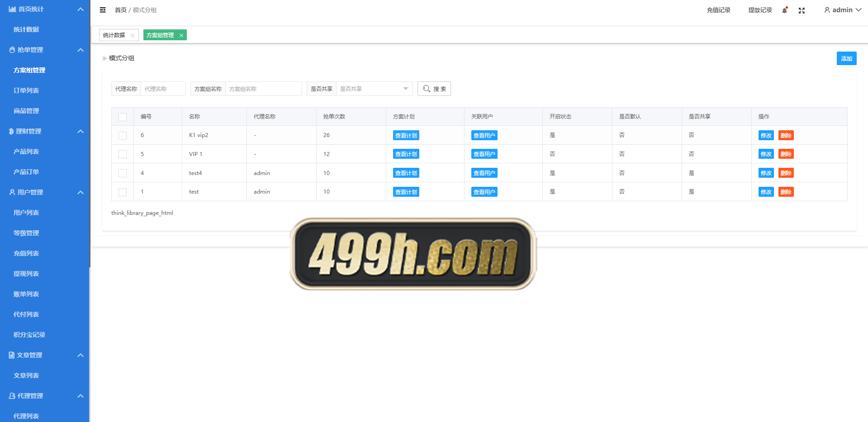This screenshot has width=868, height=422.
Task: Click 修改 for row test4
Action: [x=766, y=173]
